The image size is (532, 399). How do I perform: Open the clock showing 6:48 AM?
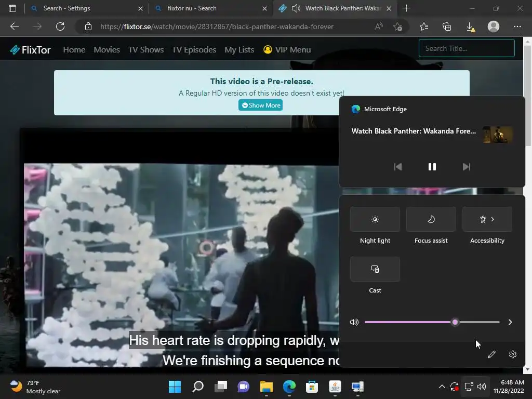[x=508, y=387]
